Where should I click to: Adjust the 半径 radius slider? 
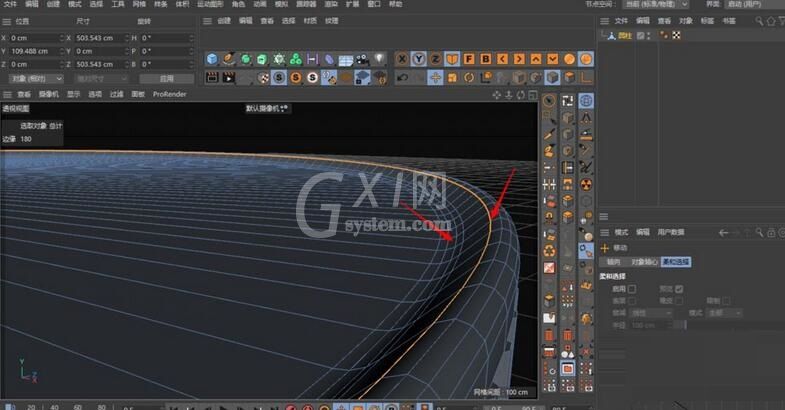(731, 325)
